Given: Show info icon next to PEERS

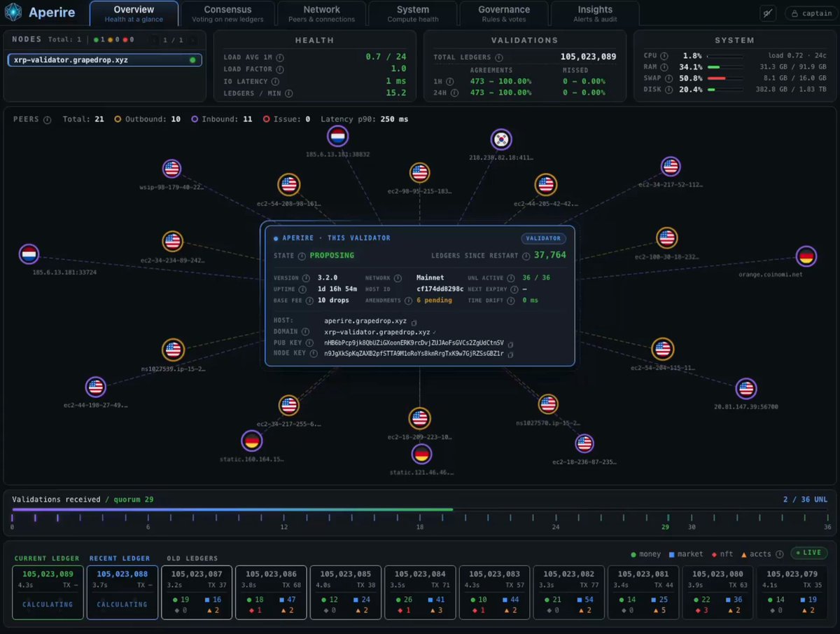Looking at the screenshot, I should coord(47,120).
